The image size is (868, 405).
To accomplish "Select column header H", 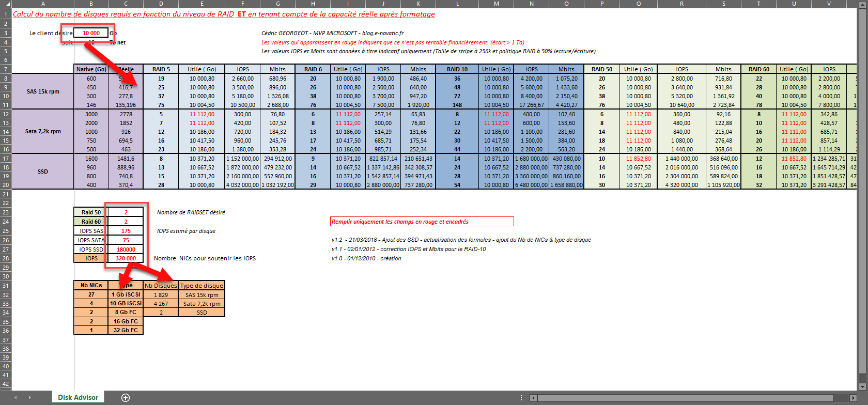I will pyautogui.click(x=313, y=4).
